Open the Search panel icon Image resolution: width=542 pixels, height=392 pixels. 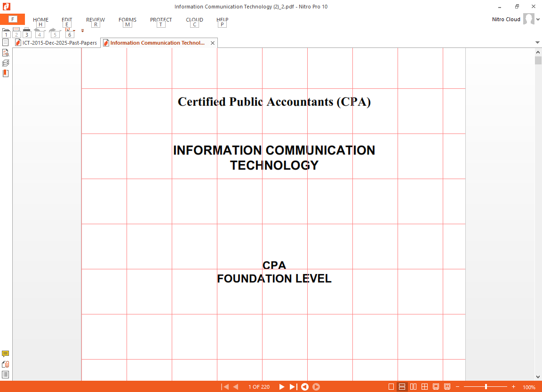[x=5, y=53]
